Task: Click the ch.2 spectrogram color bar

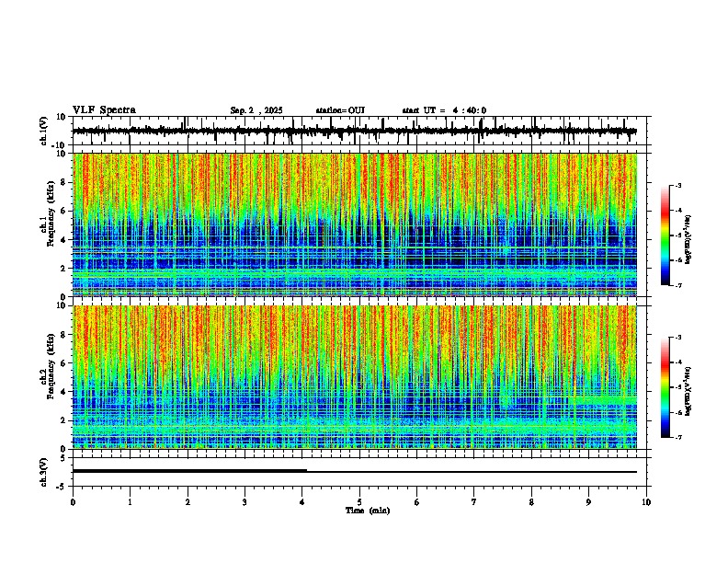Action: tap(665, 387)
